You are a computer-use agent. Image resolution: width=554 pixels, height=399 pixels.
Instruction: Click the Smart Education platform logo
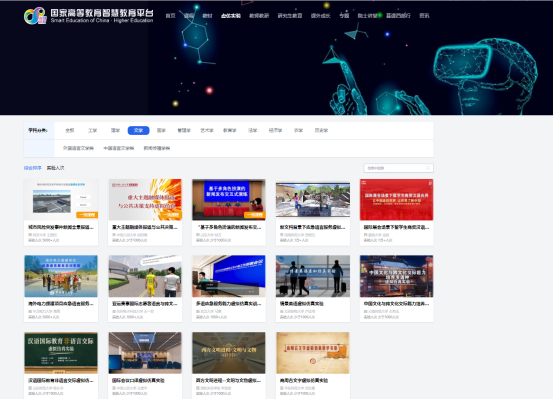pos(89,16)
